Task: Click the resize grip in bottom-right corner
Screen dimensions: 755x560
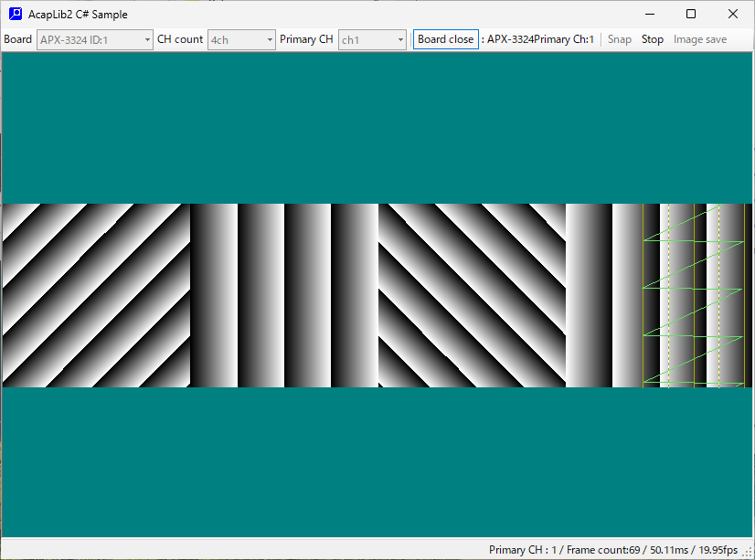Action: (748, 553)
